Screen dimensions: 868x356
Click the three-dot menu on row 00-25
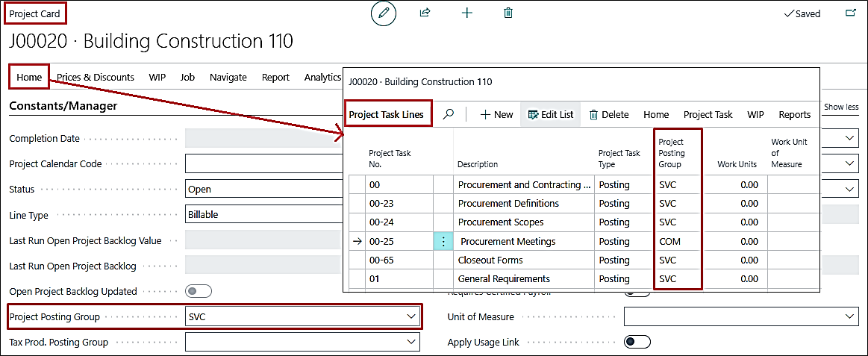[x=443, y=241]
